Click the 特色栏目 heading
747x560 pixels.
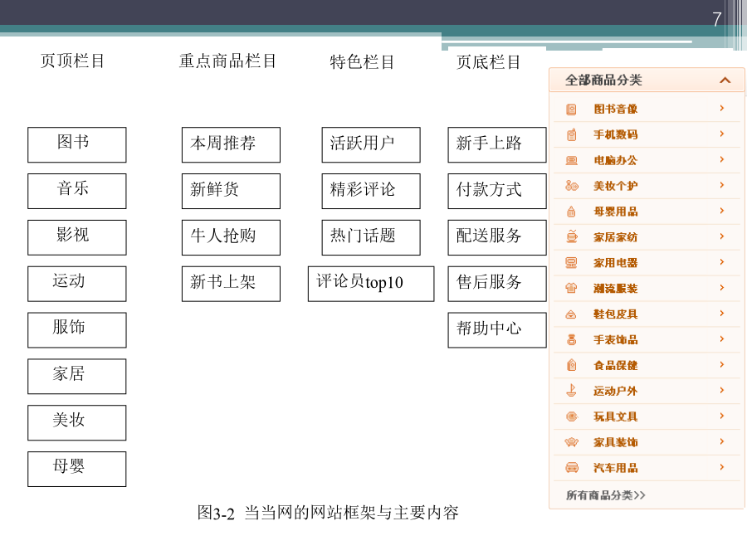click(x=362, y=62)
